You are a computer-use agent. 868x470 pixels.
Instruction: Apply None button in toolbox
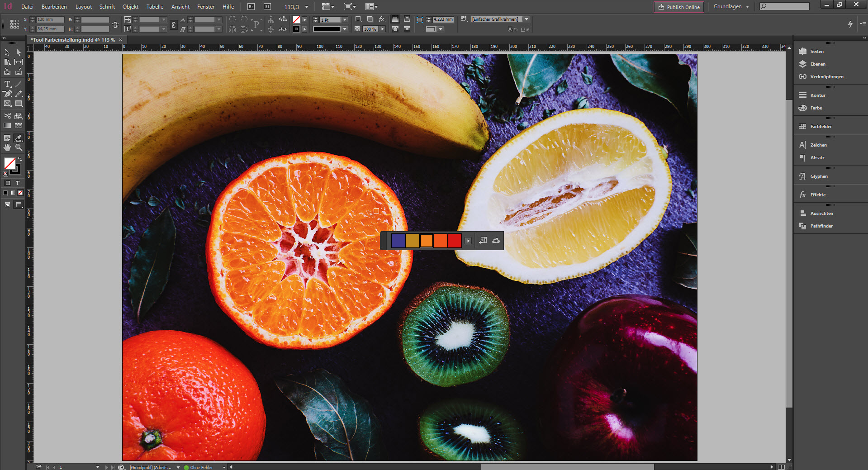[20, 193]
